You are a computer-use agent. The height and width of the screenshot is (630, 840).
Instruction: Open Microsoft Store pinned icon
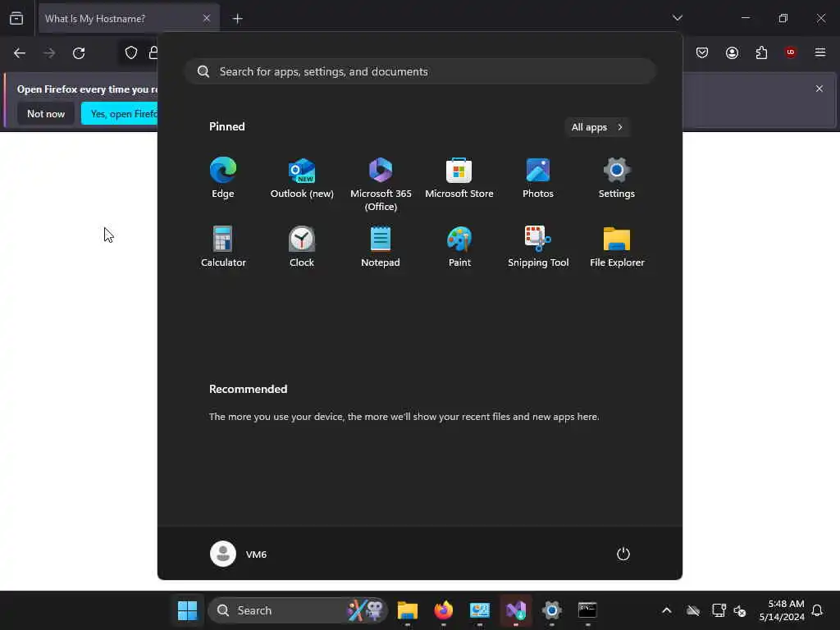(x=459, y=178)
